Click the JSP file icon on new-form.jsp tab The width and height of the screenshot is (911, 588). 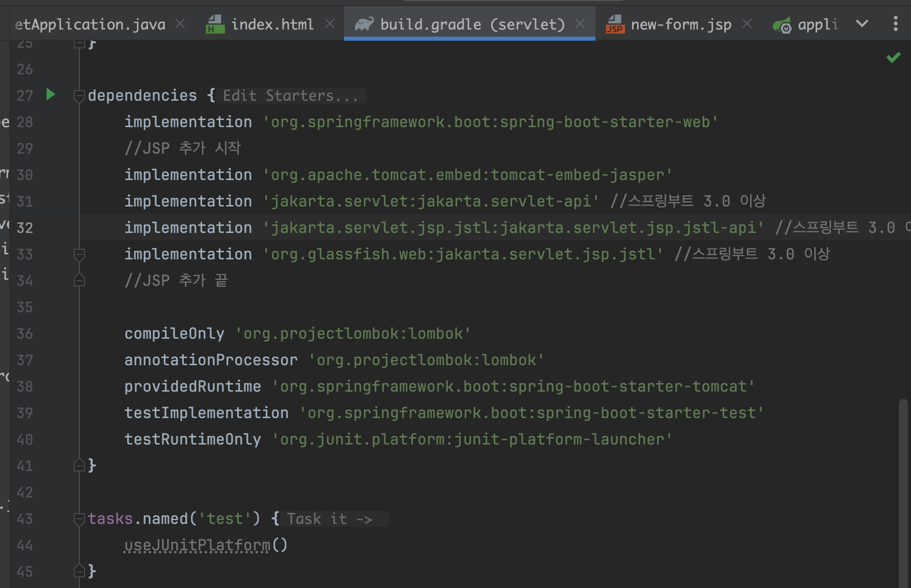click(615, 24)
